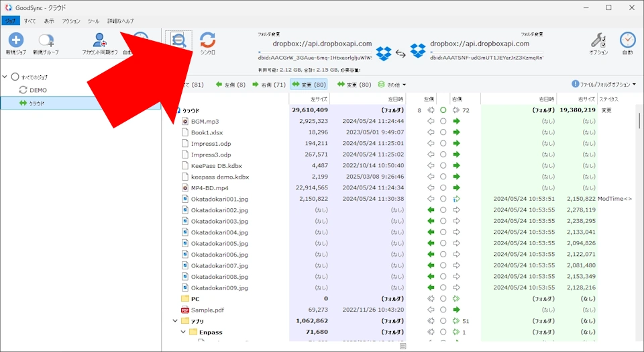This screenshot has width=644, height=352.
Task: Click the Impress1.odp file icon
Action: (x=185, y=144)
